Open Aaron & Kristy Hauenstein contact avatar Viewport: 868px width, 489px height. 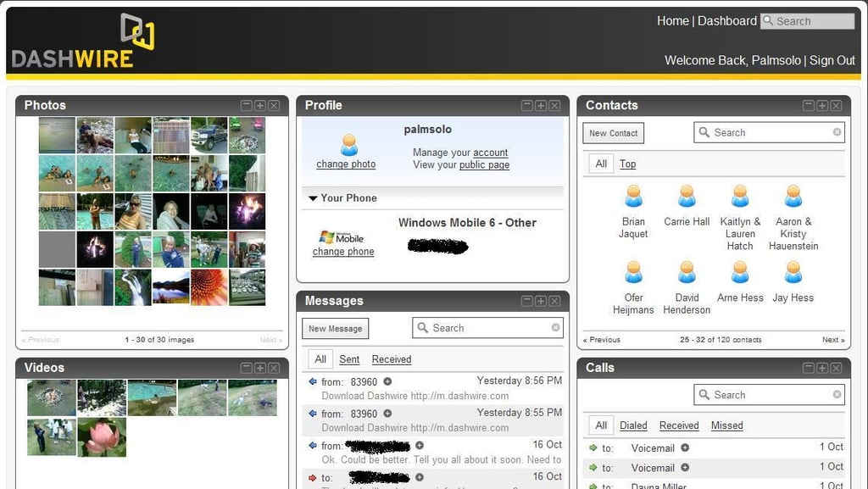tap(793, 197)
